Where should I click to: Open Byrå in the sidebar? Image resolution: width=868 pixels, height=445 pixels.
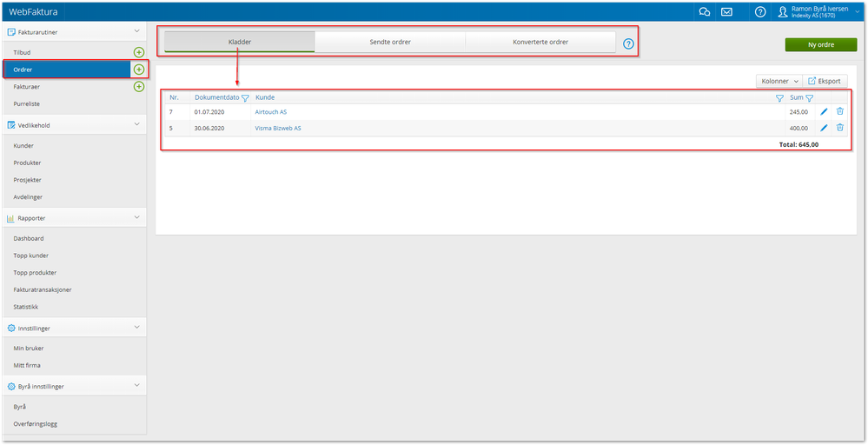(x=20, y=407)
